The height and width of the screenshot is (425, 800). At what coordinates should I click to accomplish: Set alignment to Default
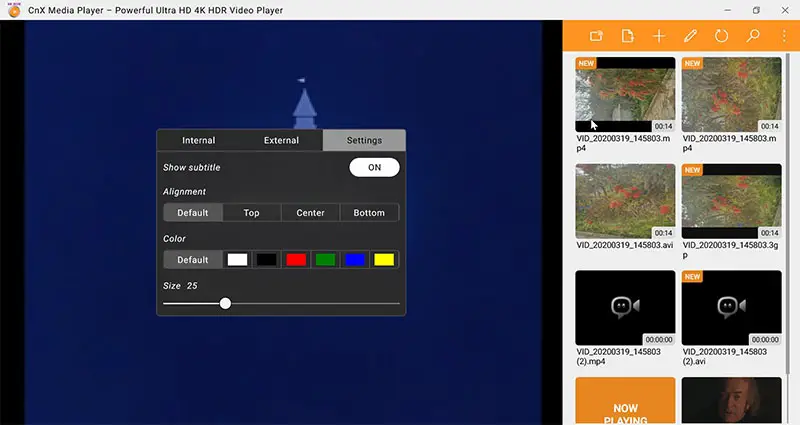[193, 213]
